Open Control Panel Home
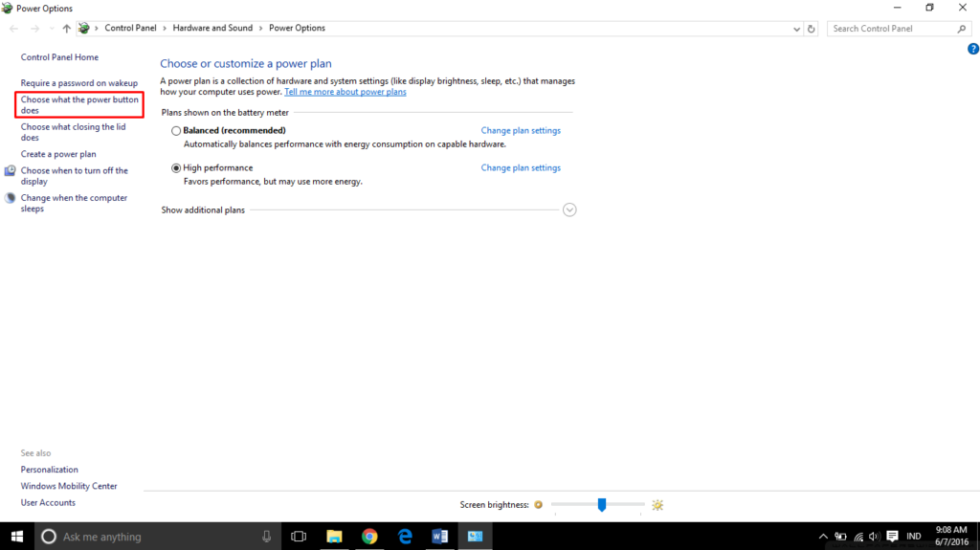 (59, 56)
